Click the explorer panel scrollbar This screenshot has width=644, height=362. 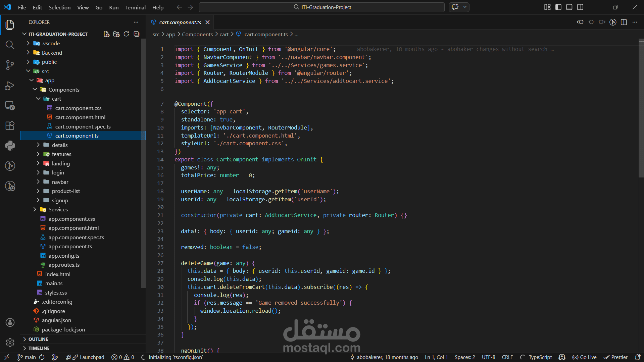(143, 164)
